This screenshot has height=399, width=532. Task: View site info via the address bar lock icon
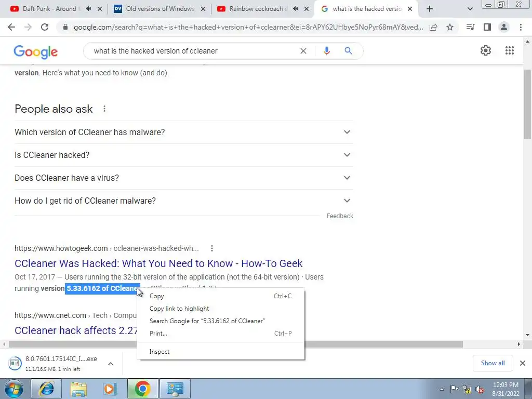point(65,27)
